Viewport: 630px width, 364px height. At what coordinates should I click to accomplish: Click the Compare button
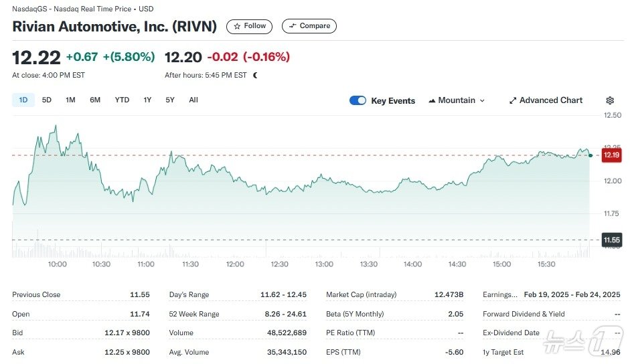click(x=309, y=26)
